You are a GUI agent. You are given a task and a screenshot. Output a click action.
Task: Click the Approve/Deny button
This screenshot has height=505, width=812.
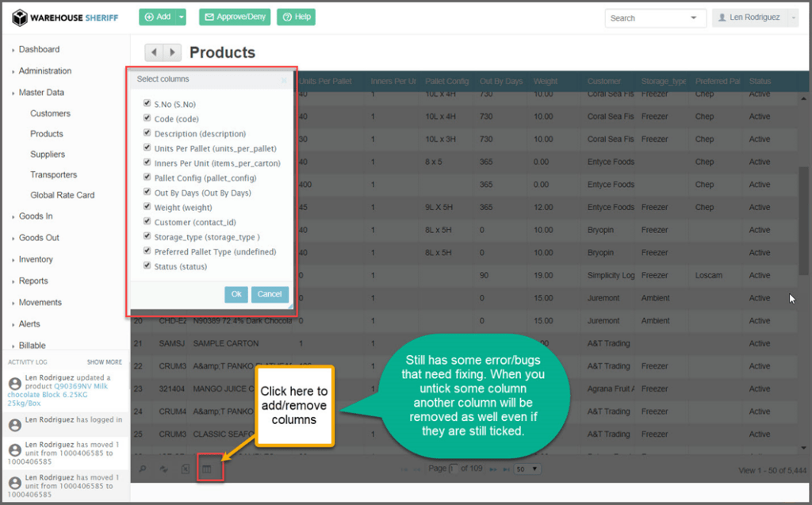pos(235,17)
